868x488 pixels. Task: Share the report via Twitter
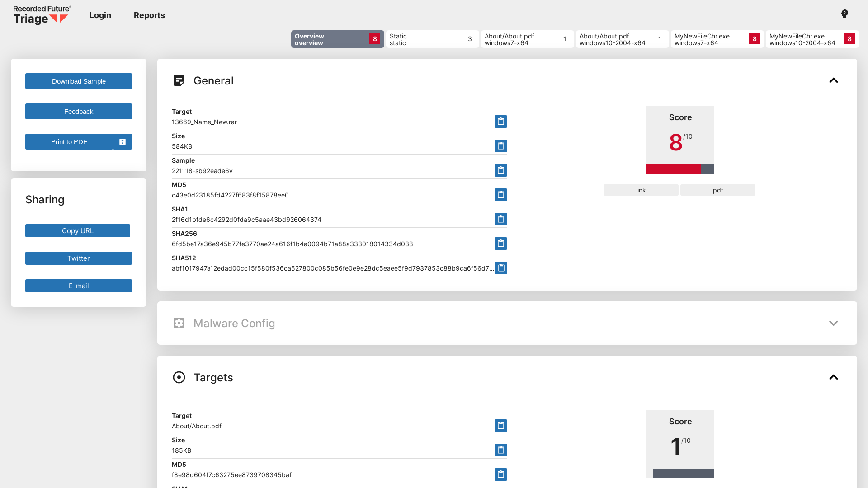(x=78, y=258)
